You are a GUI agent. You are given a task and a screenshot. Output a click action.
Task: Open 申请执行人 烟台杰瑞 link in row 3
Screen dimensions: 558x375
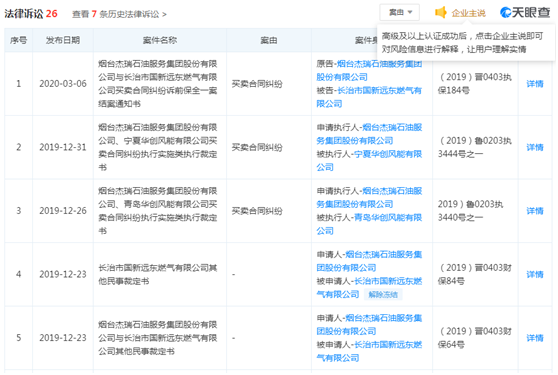pos(369,197)
